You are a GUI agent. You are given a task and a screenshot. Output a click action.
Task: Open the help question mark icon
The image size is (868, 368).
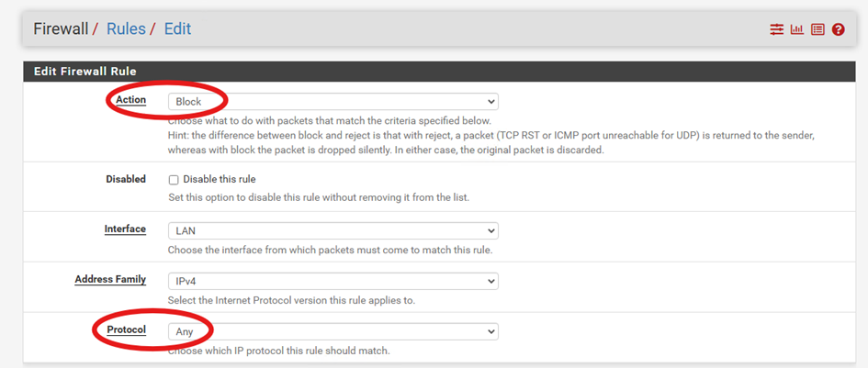[838, 29]
